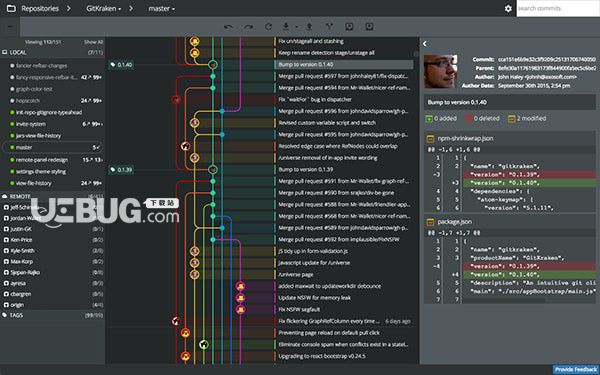Select commit 'Fix "waitFor" bug in dispatcher'
Viewport: 600px width, 375px height.
coord(315,99)
